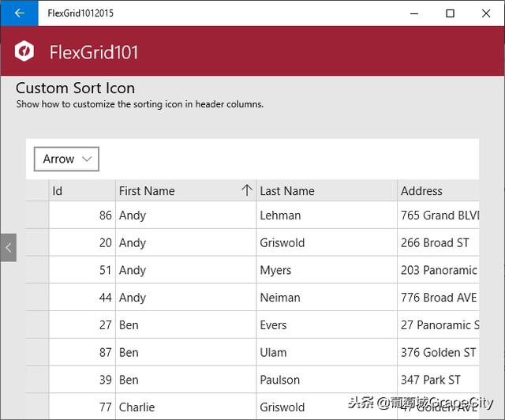Click the 27 Panoramic address cell

click(439, 324)
